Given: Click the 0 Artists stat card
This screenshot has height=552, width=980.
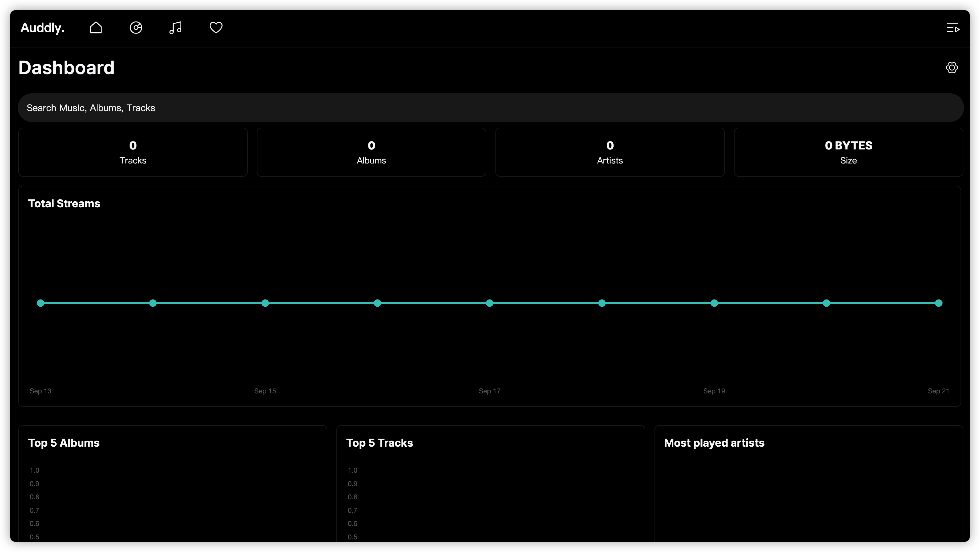Looking at the screenshot, I should (x=610, y=152).
